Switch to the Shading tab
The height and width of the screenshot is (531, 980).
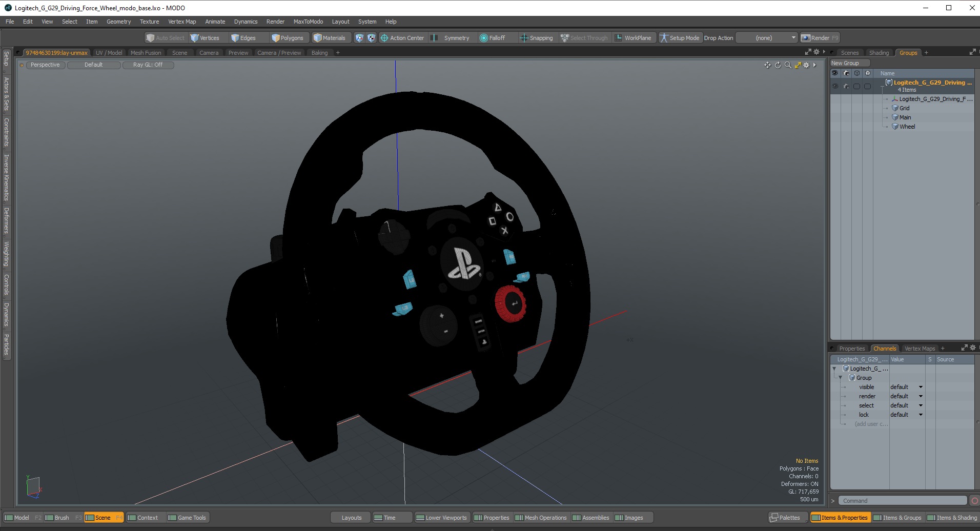pyautogui.click(x=879, y=53)
